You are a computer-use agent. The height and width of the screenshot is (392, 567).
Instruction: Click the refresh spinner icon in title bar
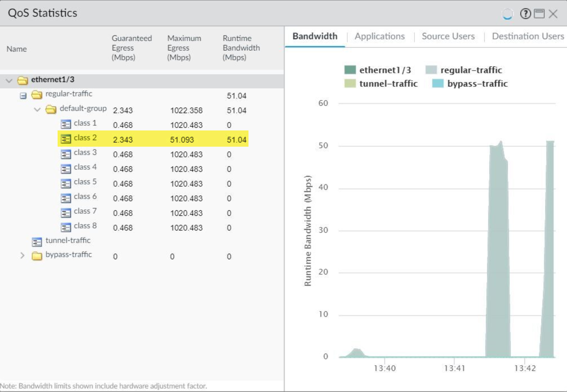coord(508,14)
